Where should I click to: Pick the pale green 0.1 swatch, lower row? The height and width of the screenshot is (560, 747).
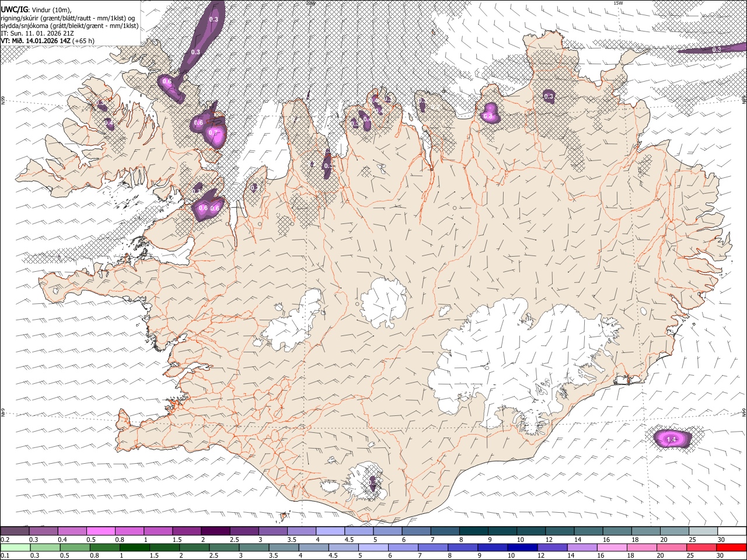pos(15,548)
